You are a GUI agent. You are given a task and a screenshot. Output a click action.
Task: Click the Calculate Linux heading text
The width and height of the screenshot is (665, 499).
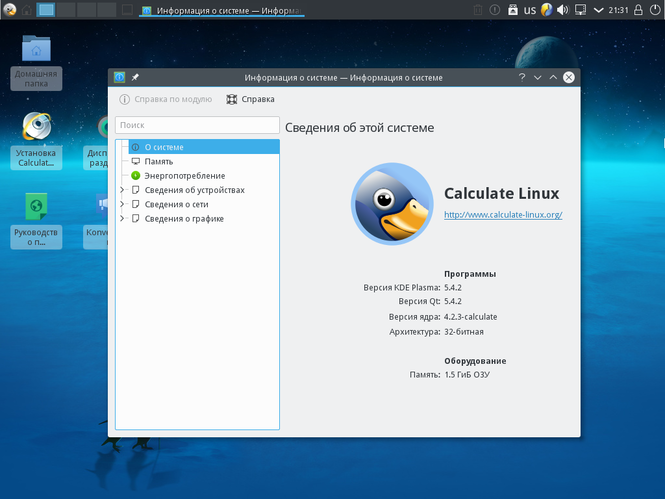(501, 193)
